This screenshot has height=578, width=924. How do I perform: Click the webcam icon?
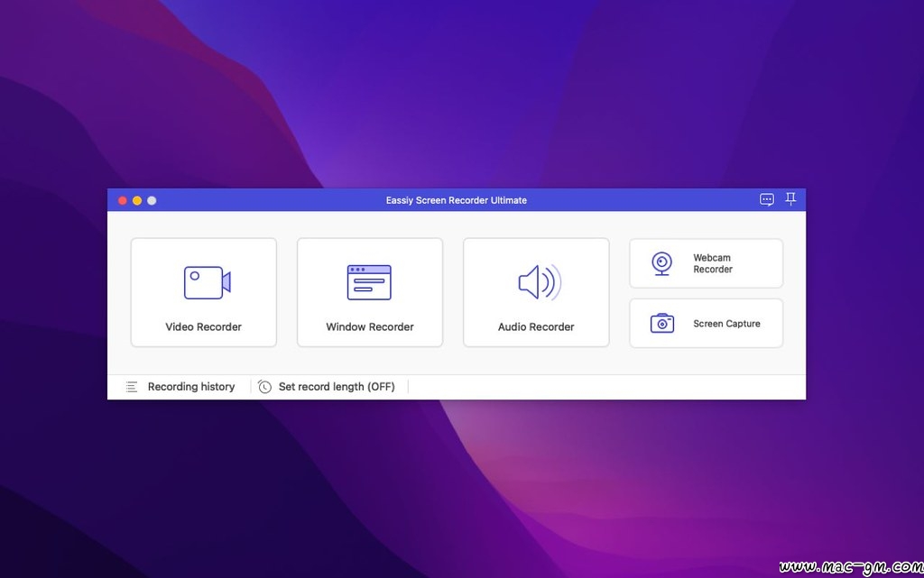click(661, 263)
